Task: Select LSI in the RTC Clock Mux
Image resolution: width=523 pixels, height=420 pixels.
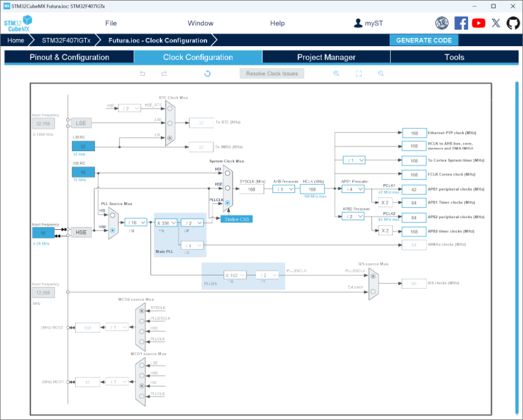Action: click(x=170, y=138)
